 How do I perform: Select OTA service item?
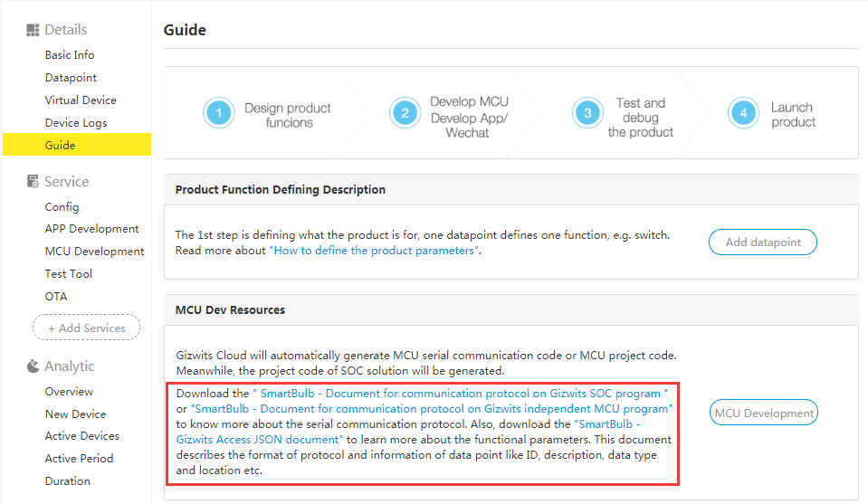point(56,297)
